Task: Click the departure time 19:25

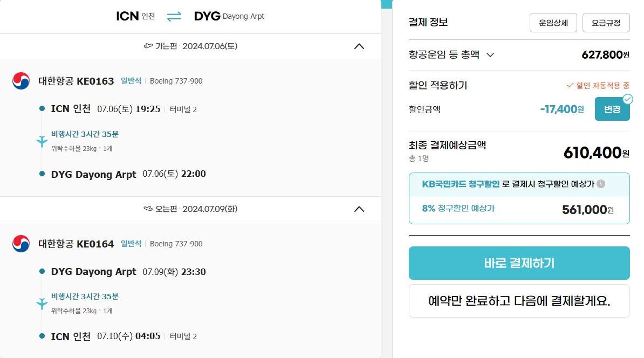Action: [x=148, y=109]
